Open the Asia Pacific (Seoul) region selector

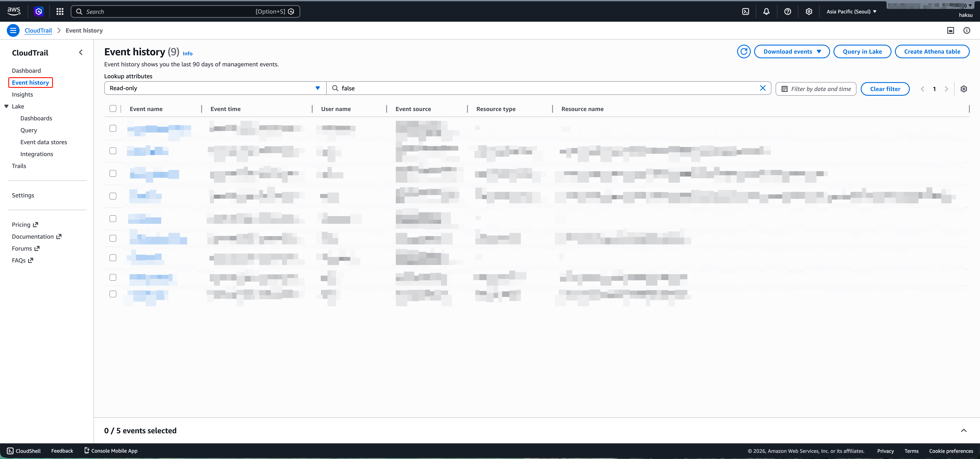tap(851, 11)
